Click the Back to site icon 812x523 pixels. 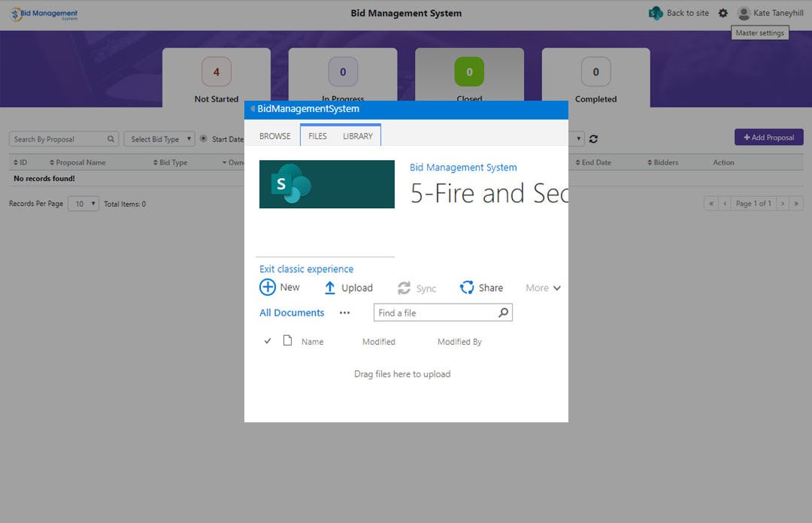pos(655,13)
